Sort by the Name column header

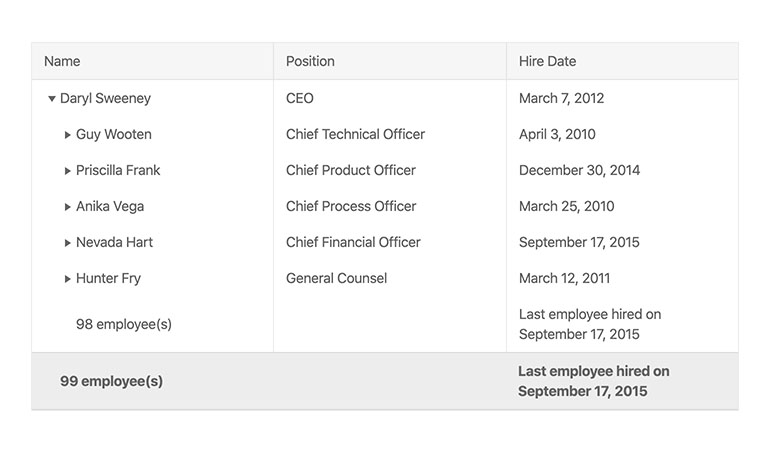coord(153,61)
